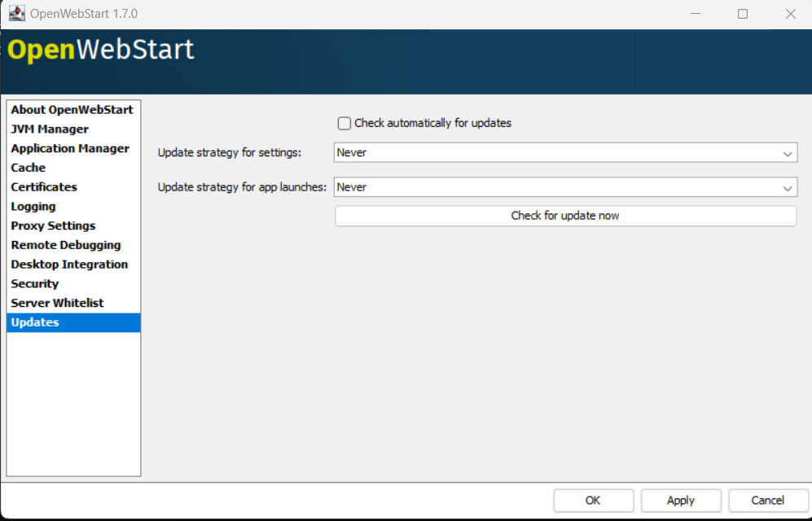Enable Check automatically for updates checkbox
This screenshot has height=521, width=812.
click(345, 123)
